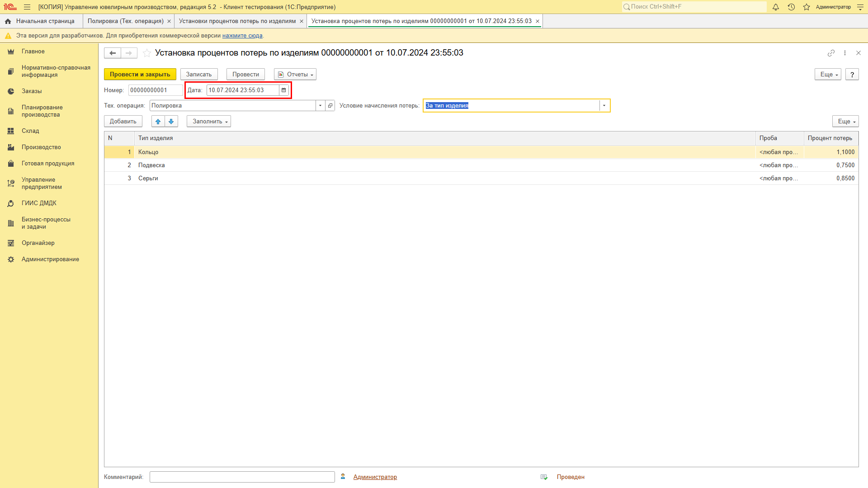Open Заполнить dropdown menu
Screen dimensions: 868x488
209,122
